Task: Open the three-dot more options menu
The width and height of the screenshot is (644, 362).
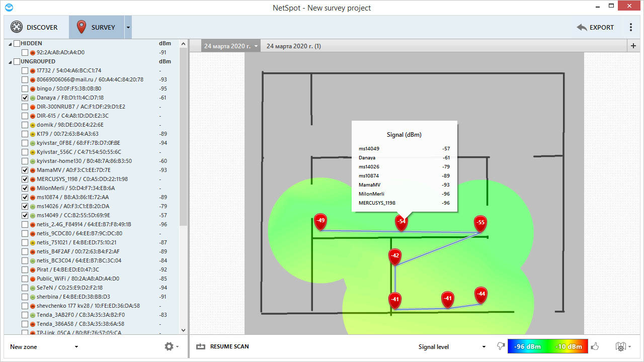Action: pos(631,27)
